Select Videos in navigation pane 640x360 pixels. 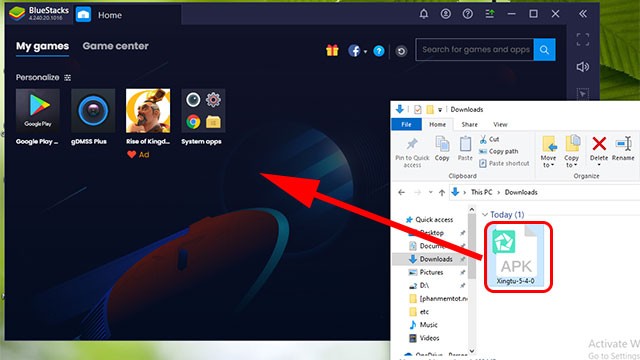click(424, 338)
